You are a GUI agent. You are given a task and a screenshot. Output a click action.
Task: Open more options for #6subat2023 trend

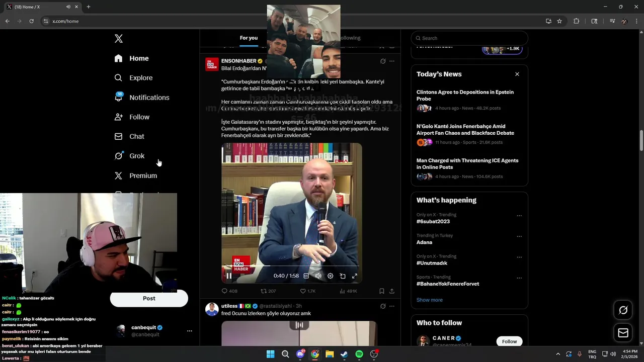pyautogui.click(x=519, y=216)
